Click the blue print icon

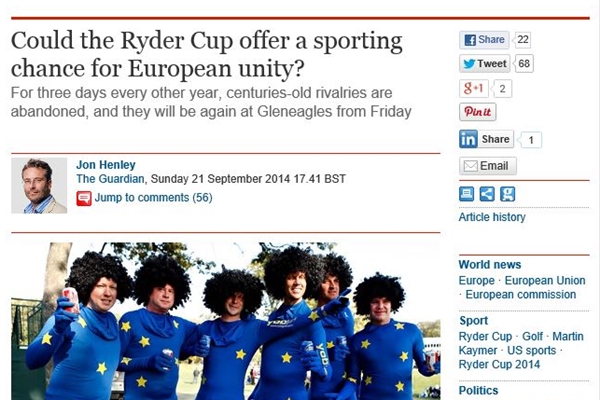tap(466, 194)
